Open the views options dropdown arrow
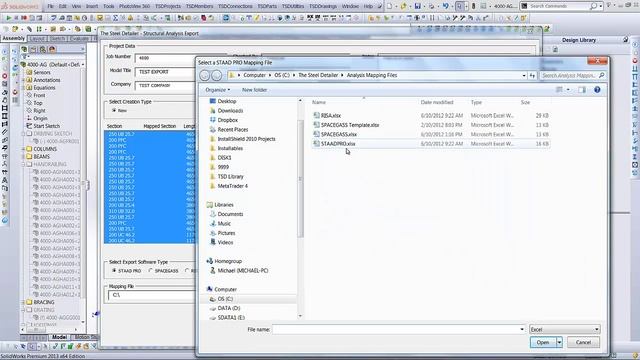This screenshot has width=640, height=360. coord(568,90)
